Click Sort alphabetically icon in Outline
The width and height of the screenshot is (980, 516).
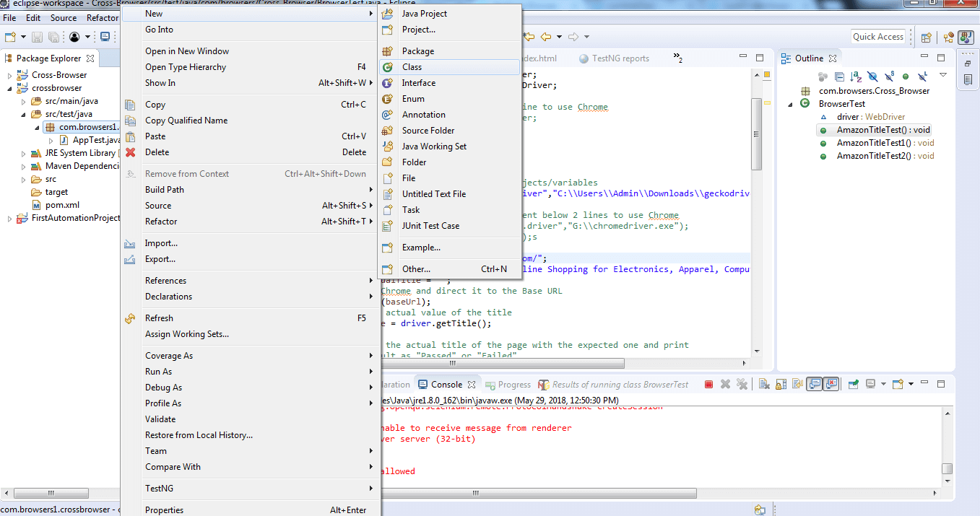coord(856,76)
